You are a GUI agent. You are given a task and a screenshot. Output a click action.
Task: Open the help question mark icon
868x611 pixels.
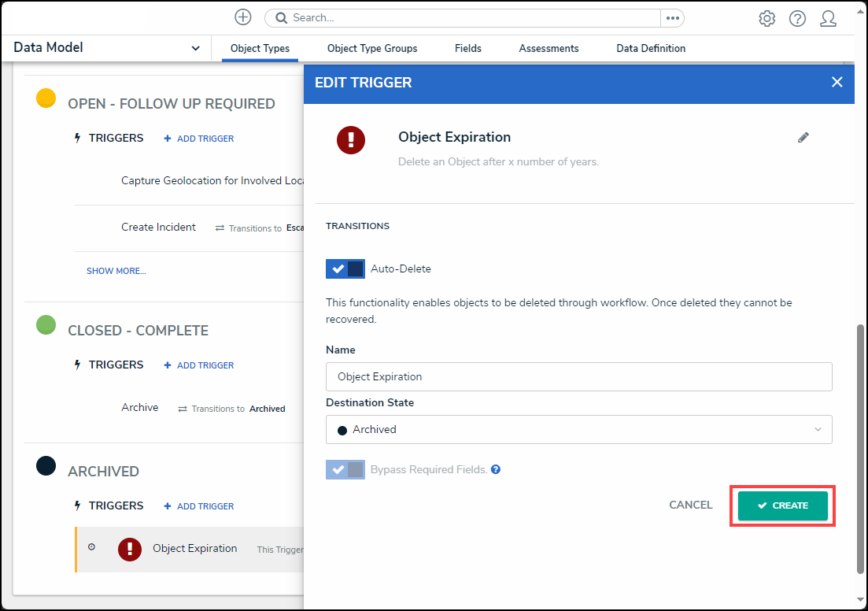tap(797, 18)
